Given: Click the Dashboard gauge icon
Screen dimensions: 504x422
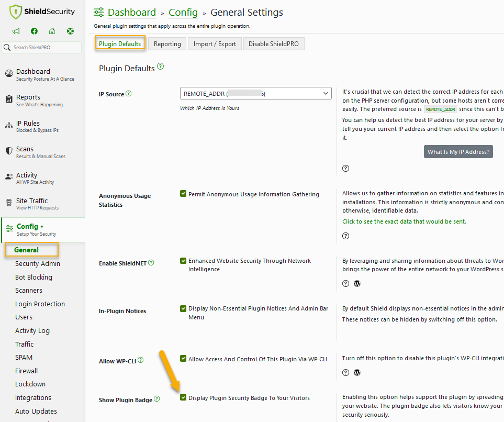Looking at the screenshot, I should tap(9, 73).
